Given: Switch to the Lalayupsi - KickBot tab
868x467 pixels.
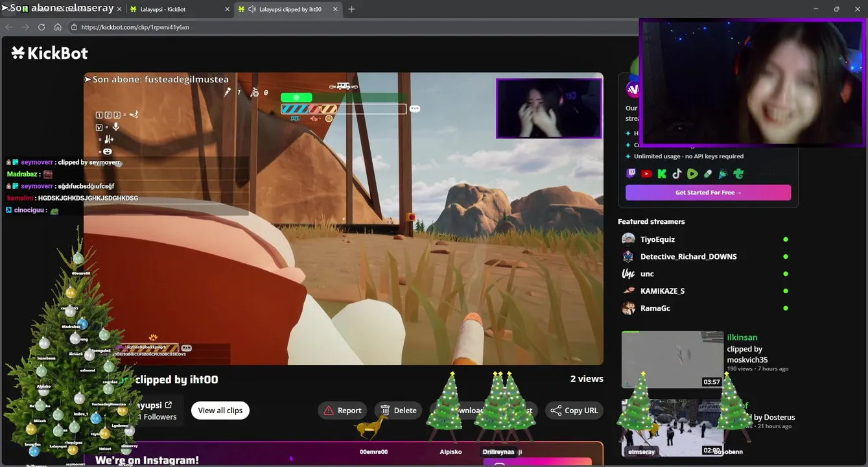Looking at the screenshot, I should 178,10.
